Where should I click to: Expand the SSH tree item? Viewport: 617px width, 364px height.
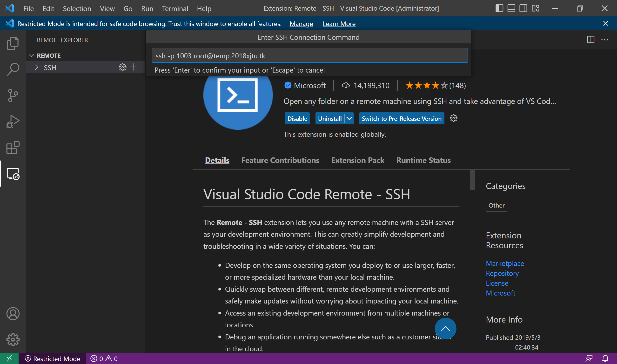[37, 67]
